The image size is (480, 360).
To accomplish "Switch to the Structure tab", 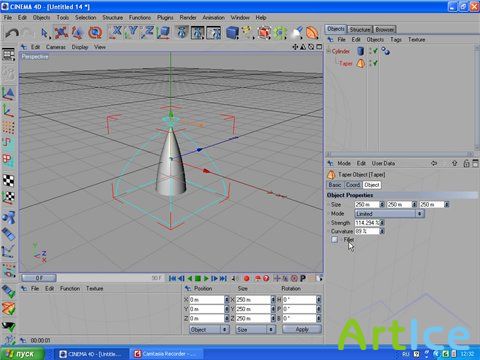I will [x=360, y=29].
